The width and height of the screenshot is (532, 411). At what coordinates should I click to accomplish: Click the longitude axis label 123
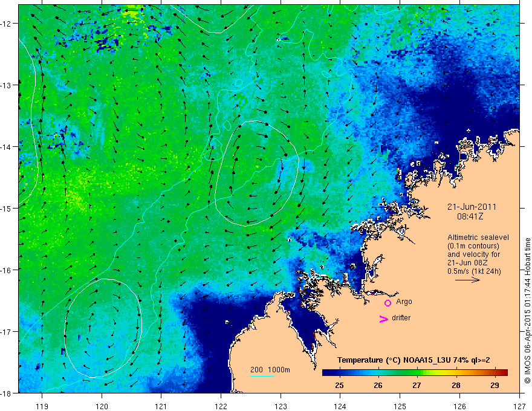pyautogui.click(x=281, y=406)
